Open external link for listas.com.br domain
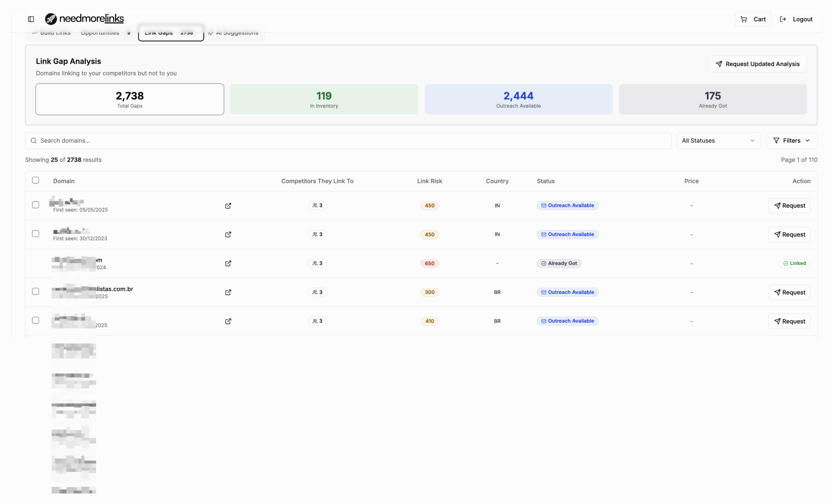Viewport: 832px width, 504px height. 228,292
